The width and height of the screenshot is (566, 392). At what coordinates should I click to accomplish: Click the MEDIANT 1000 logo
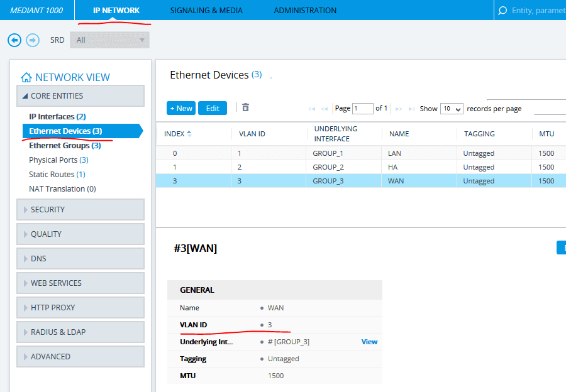coord(36,11)
